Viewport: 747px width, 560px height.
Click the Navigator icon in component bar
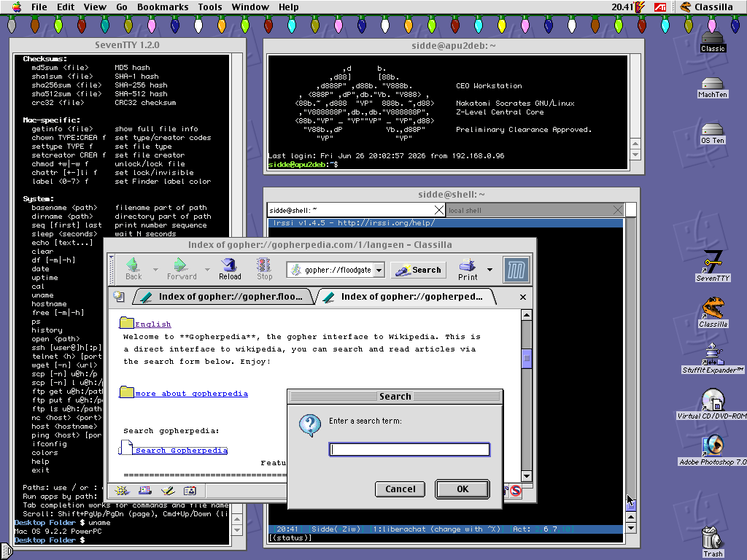pos(123,491)
